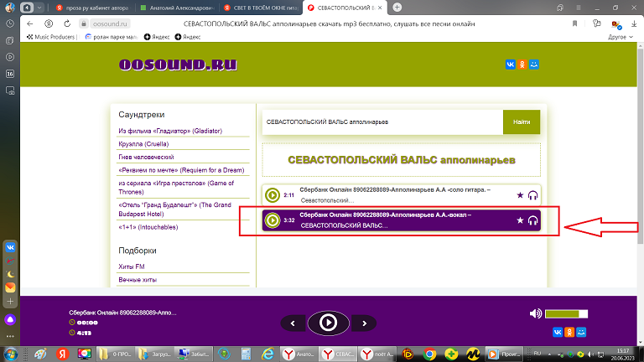Open Windows Start menu

point(11,354)
